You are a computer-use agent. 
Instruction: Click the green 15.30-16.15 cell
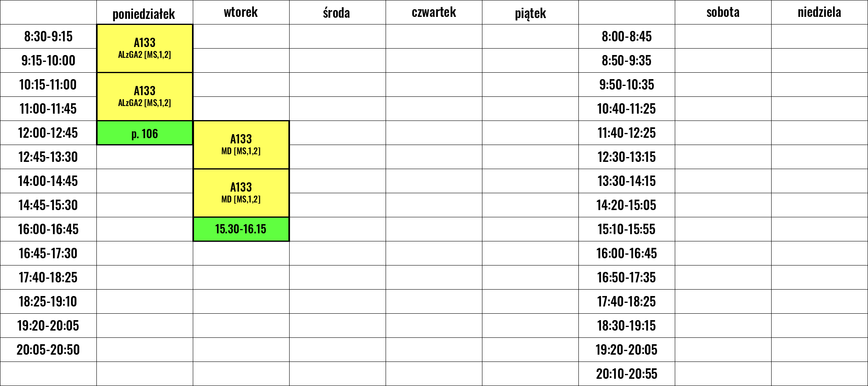(241, 229)
